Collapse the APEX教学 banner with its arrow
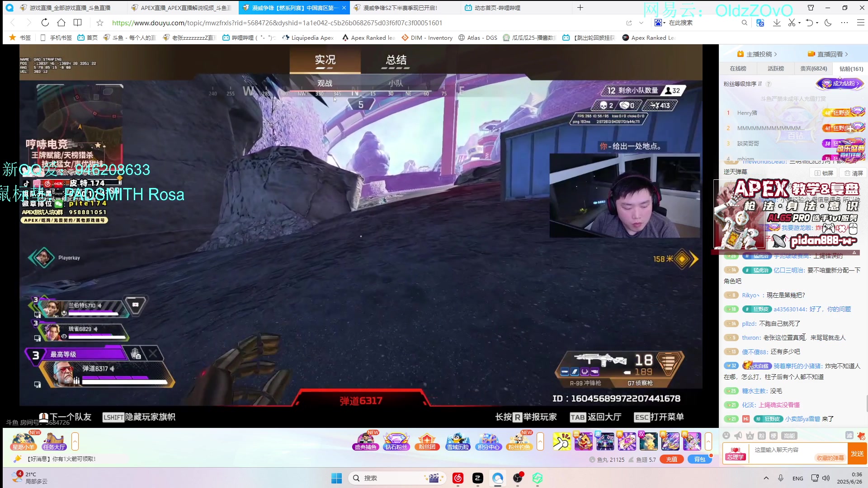 point(854,253)
